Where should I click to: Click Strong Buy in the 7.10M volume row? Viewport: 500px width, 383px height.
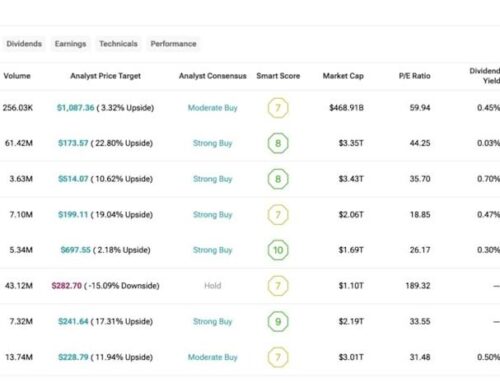[x=213, y=215]
